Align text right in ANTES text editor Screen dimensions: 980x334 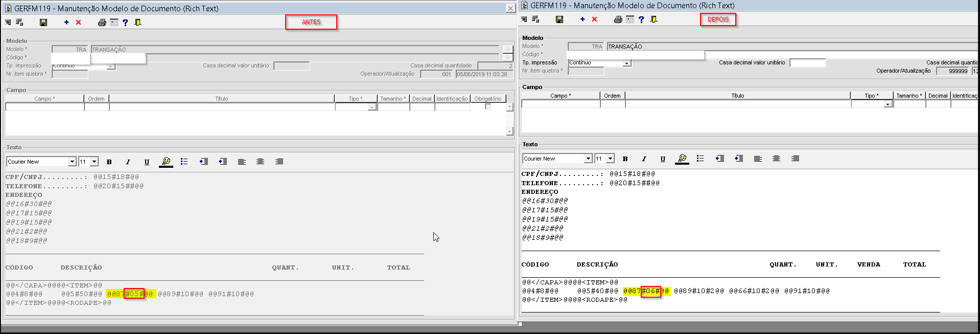pyautogui.click(x=279, y=162)
